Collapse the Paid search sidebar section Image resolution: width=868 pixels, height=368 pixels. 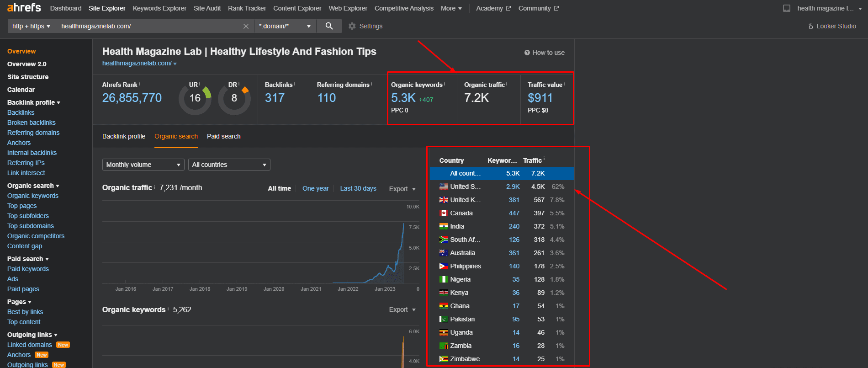click(x=28, y=259)
